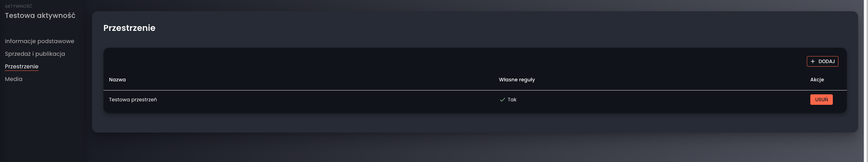This screenshot has height=162, width=868.
Task: Click the plus icon inside DODAJ
Action: 812,61
